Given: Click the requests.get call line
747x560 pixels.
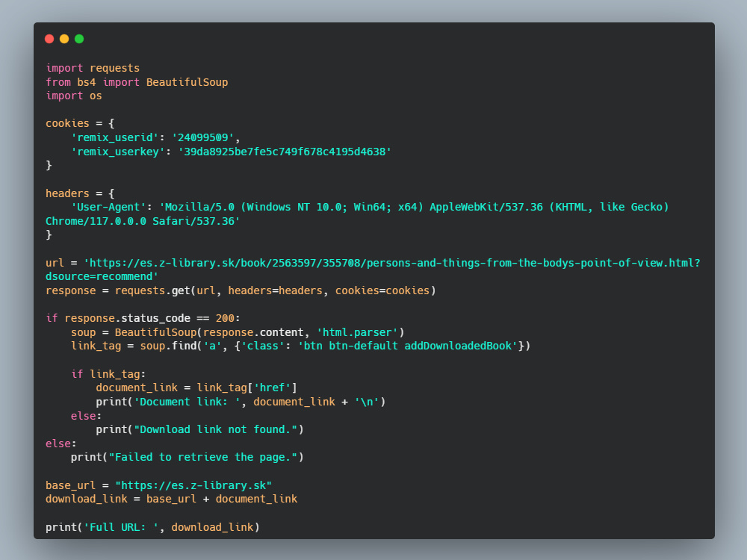Looking at the screenshot, I should click(241, 291).
